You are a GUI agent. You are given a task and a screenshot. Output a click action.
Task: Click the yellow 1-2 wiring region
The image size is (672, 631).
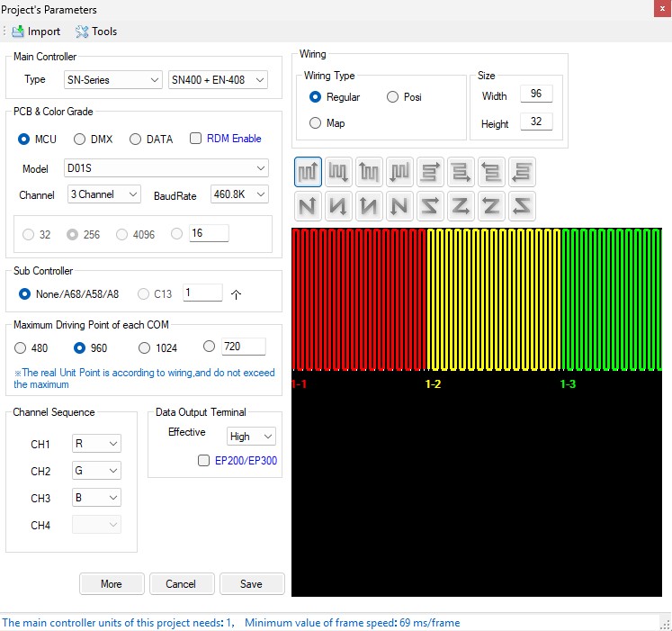pyautogui.click(x=494, y=300)
